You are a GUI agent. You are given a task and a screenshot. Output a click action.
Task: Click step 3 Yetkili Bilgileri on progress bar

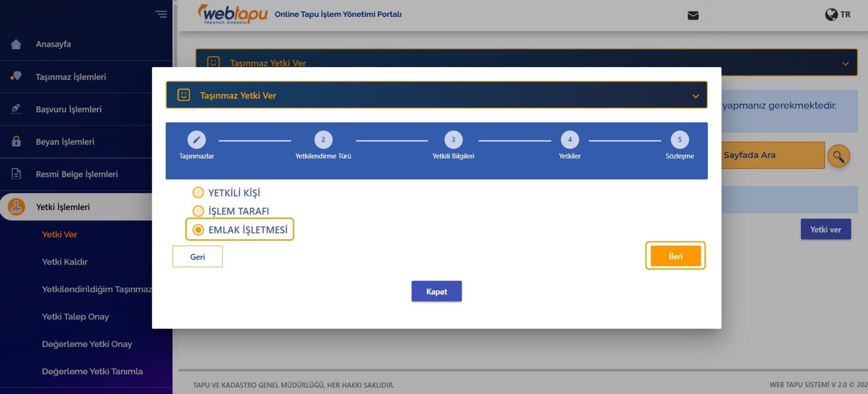pos(453,140)
